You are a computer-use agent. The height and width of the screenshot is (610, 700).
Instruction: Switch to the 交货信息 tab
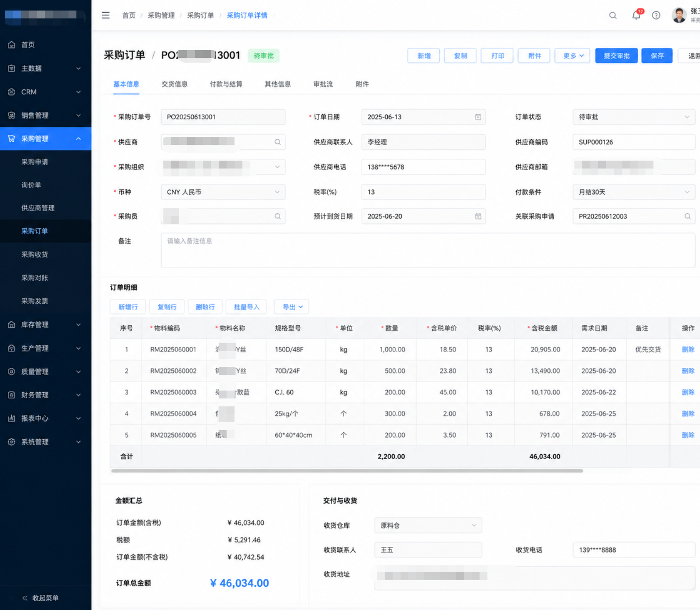(174, 84)
